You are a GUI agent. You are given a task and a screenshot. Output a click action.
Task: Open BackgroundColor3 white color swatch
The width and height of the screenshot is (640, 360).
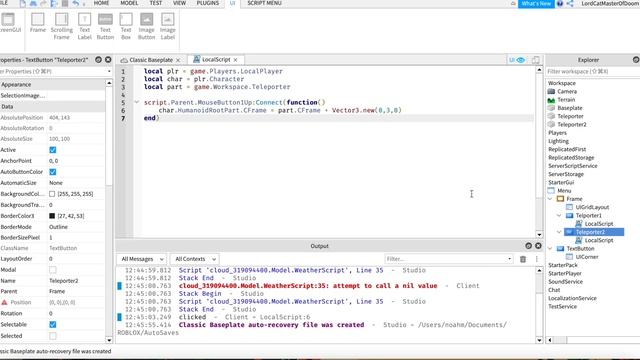point(52,194)
